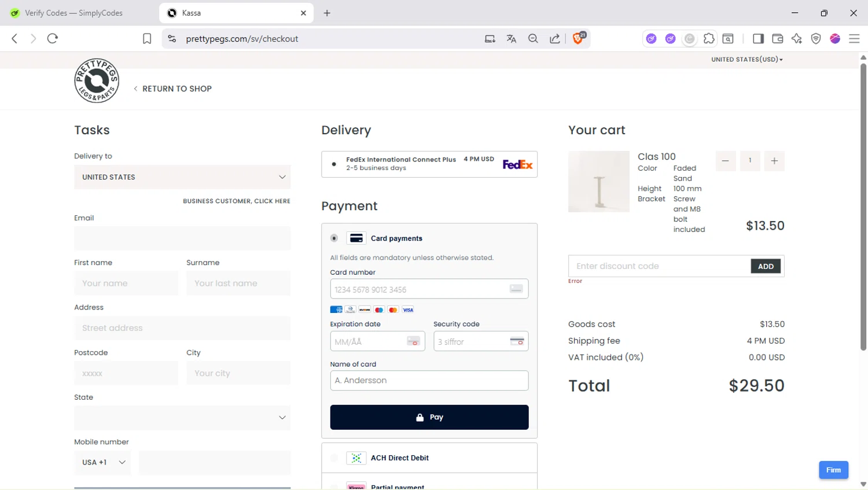Click the card payments icon
Image resolution: width=868 pixels, height=490 pixels.
pyautogui.click(x=356, y=238)
